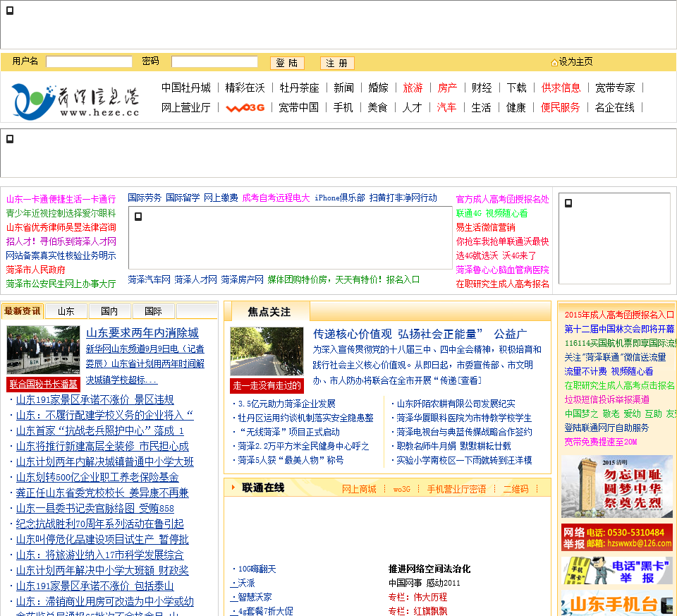Click the password input field
Screen dimensions: 677x616
pyautogui.click(x=214, y=62)
